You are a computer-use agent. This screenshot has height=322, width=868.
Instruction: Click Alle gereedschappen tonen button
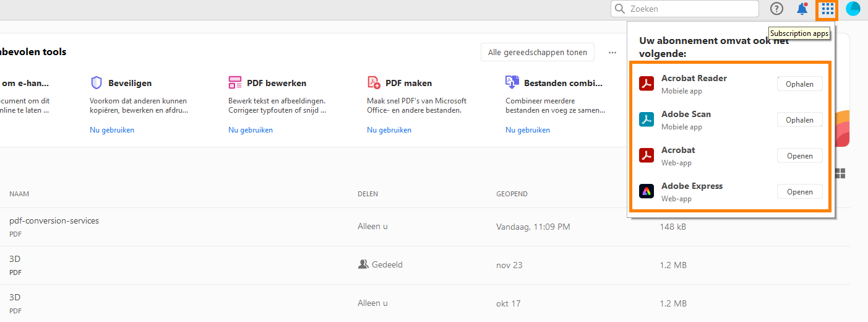pyautogui.click(x=537, y=53)
